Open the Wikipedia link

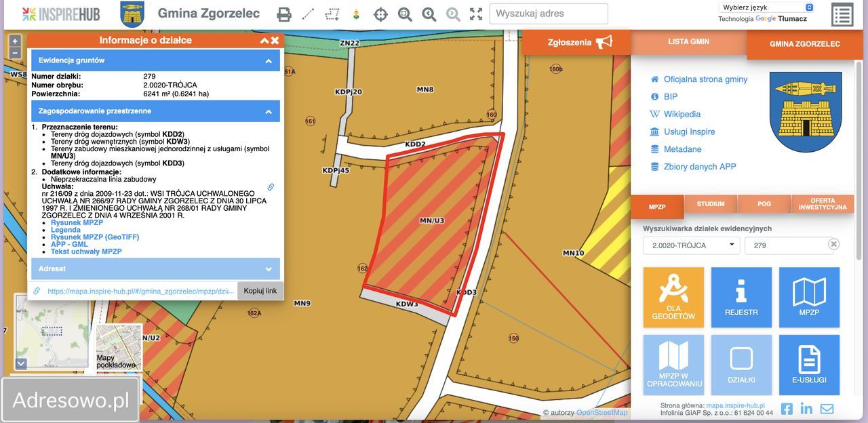click(x=682, y=115)
